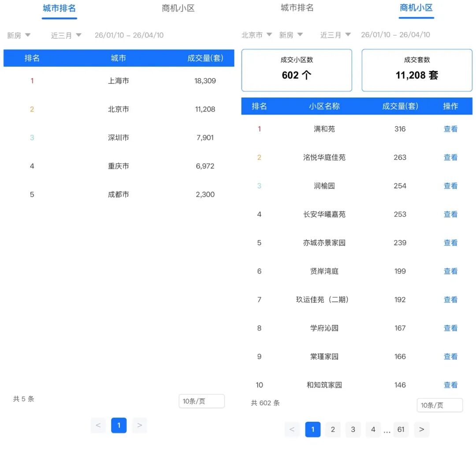
Task: Expand 近三月 filter in right panel
Action: 335,35
